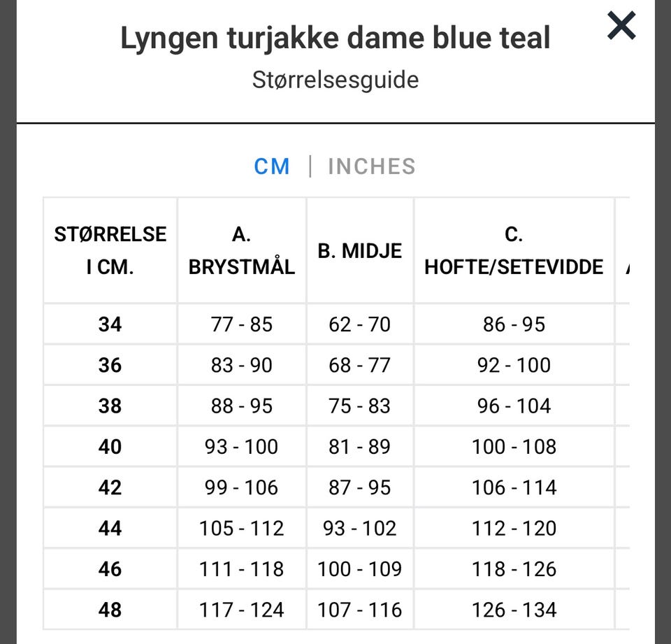Click the waist value 87 - 95
671x644 pixels.
tap(359, 487)
